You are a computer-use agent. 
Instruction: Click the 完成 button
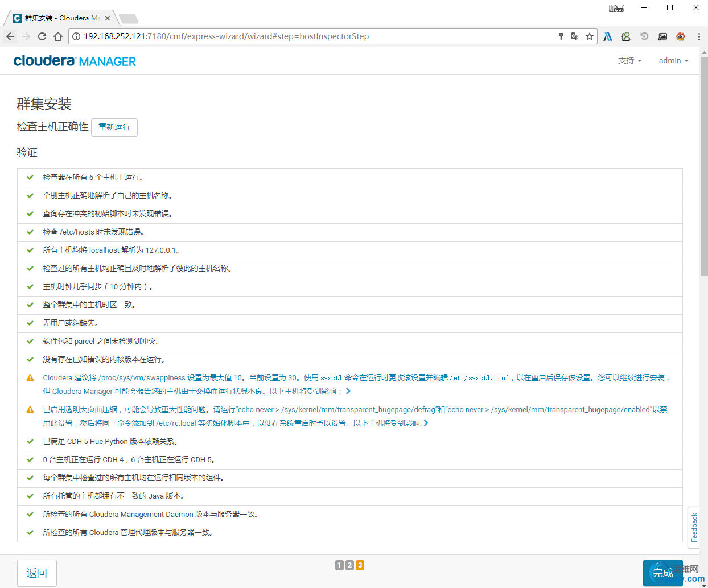tap(663, 573)
